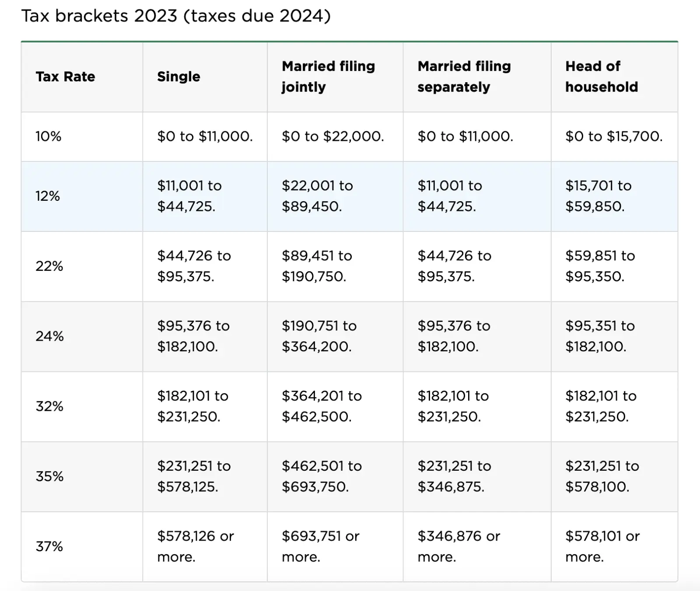Image resolution: width=700 pixels, height=591 pixels.
Task: Select the 22% tax rate cell
Action: [x=49, y=266]
